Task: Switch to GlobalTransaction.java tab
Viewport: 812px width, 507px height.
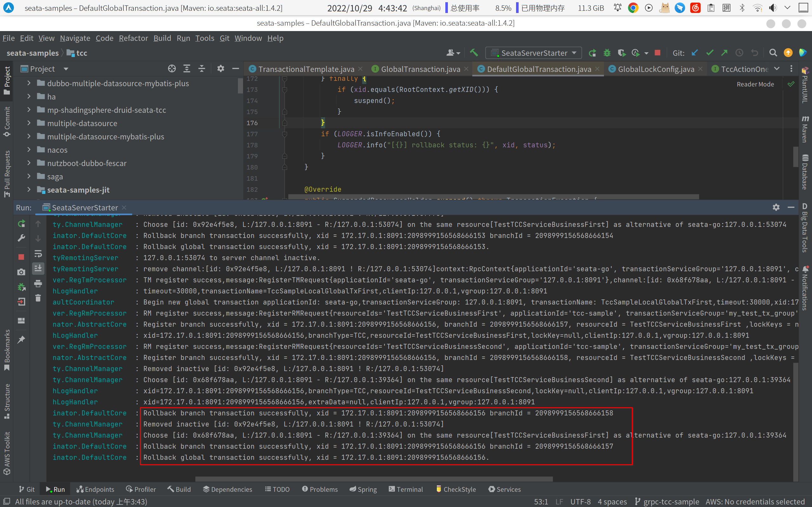Action: click(420, 69)
